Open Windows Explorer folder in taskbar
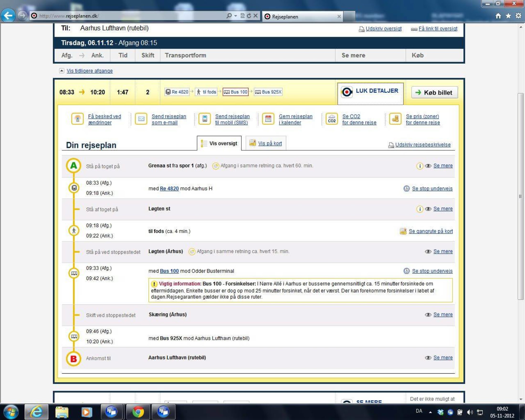The image size is (525, 420). coord(62,412)
